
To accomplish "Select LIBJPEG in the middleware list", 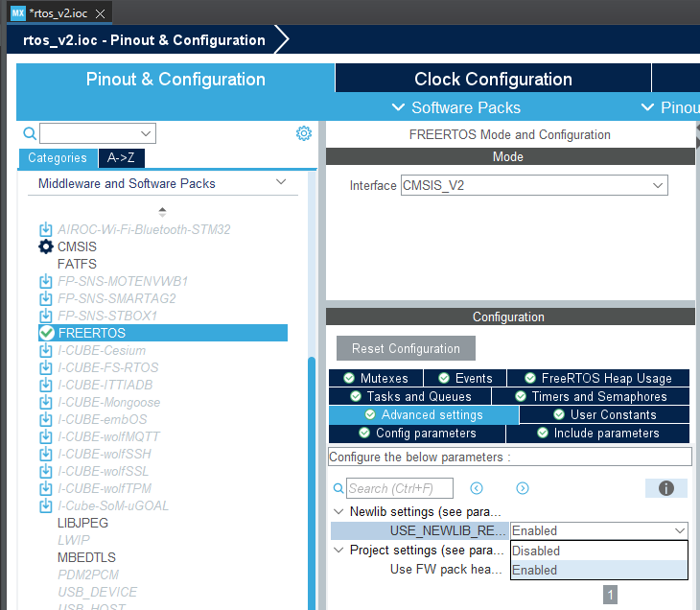I will (82, 523).
